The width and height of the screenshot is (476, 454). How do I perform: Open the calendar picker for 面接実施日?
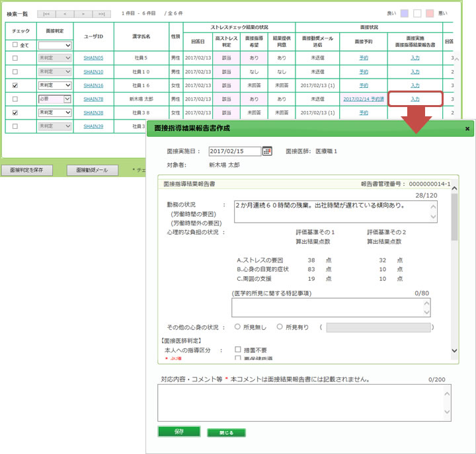tap(267, 151)
